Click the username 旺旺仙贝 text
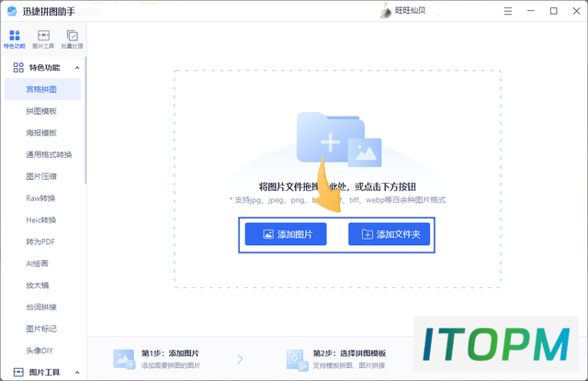 pyautogui.click(x=411, y=10)
